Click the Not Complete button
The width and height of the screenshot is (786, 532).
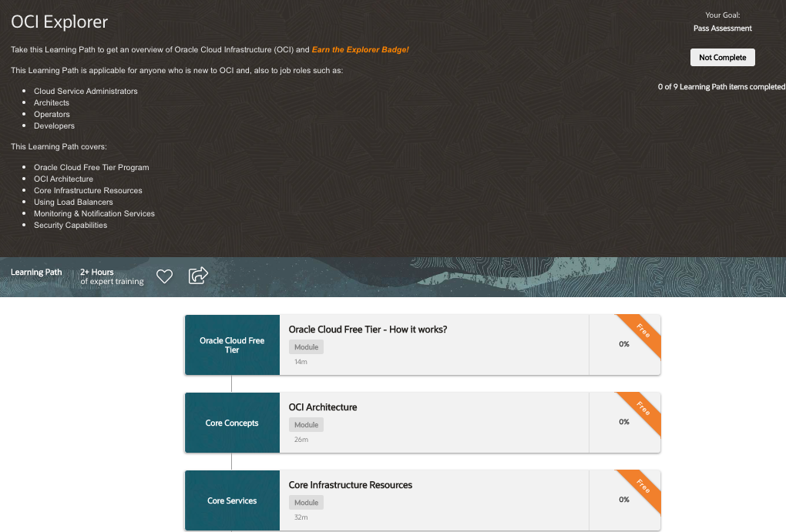coord(722,57)
